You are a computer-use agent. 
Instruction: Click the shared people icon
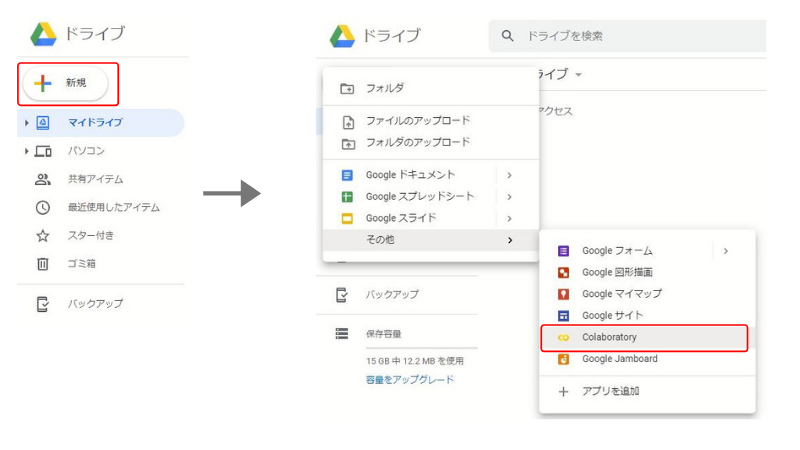[x=43, y=179]
